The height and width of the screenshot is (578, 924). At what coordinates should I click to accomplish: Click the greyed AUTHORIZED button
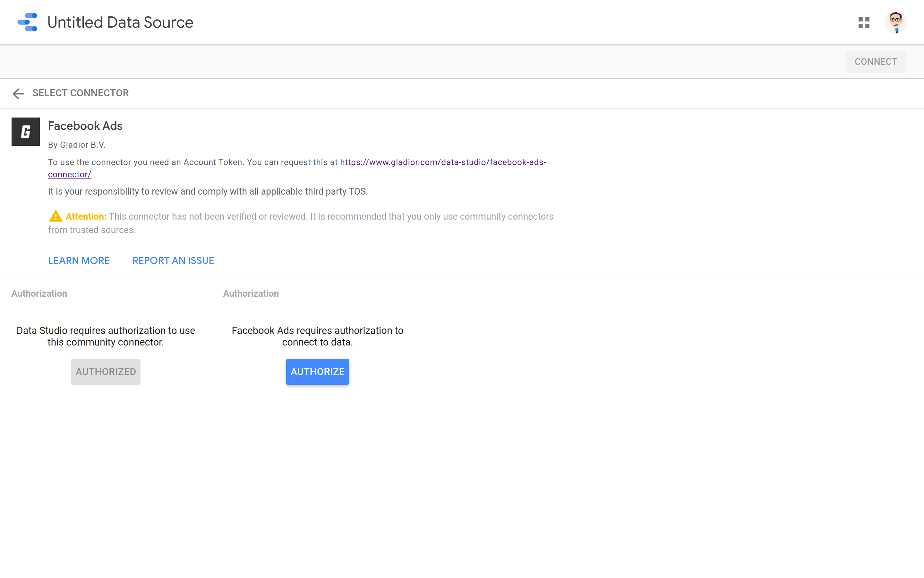106,372
